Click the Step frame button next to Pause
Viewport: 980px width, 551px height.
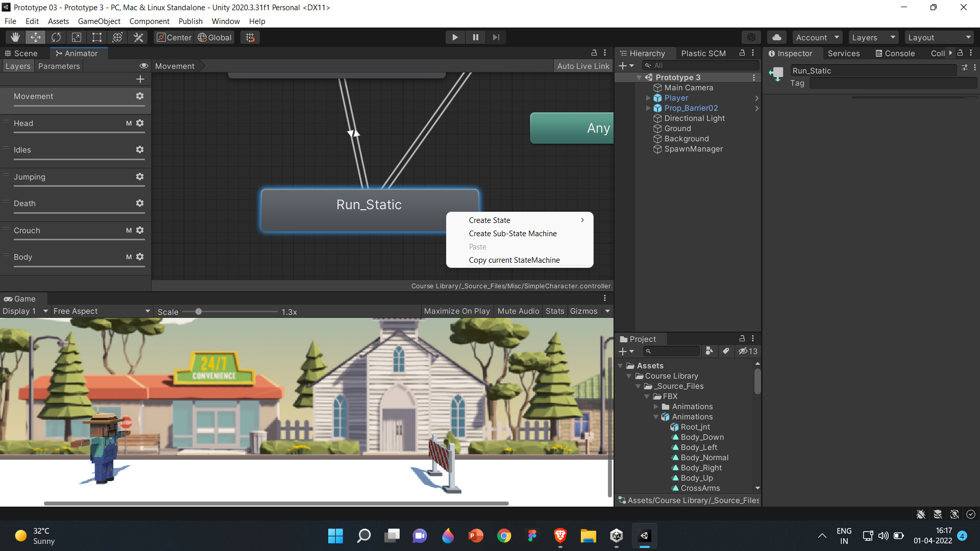(x=496, y=37)
